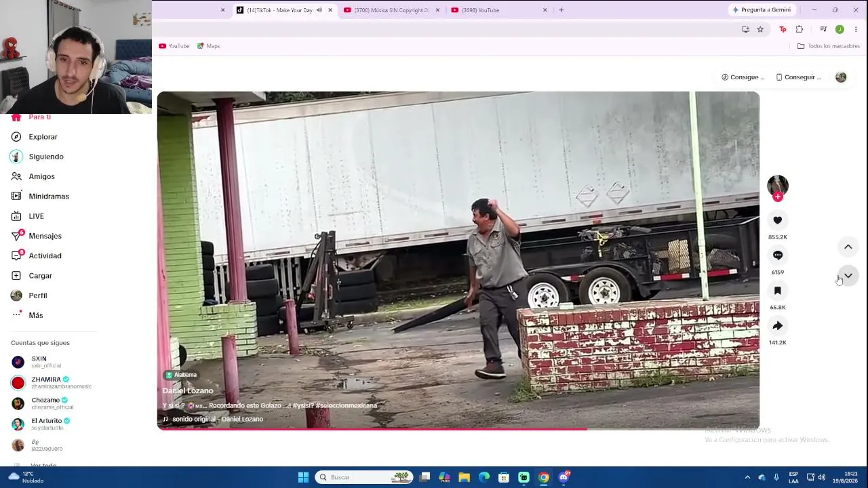Click the Consigue coins button
Screen dimensions: 868x488
[x=743, y=77]
